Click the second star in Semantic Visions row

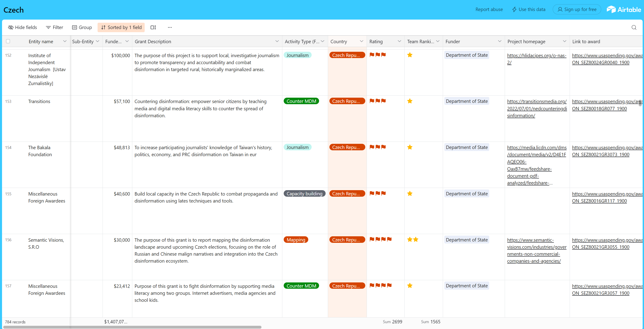coord(416,239)
